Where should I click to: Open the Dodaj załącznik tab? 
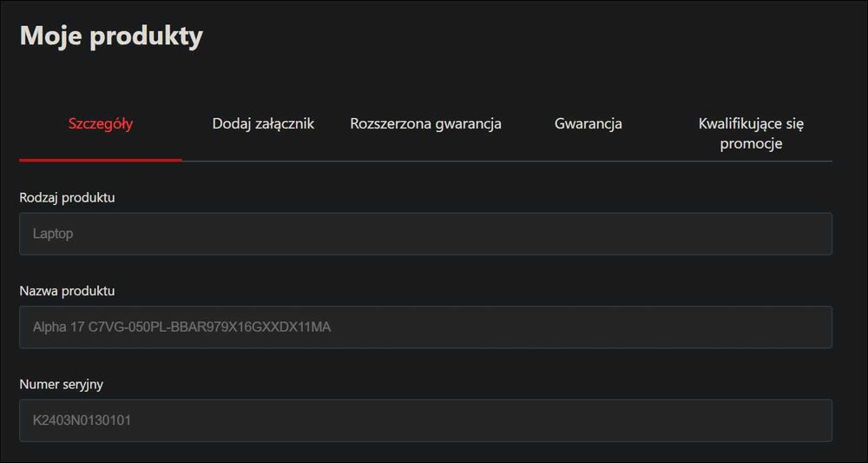[x=263, y=123]
